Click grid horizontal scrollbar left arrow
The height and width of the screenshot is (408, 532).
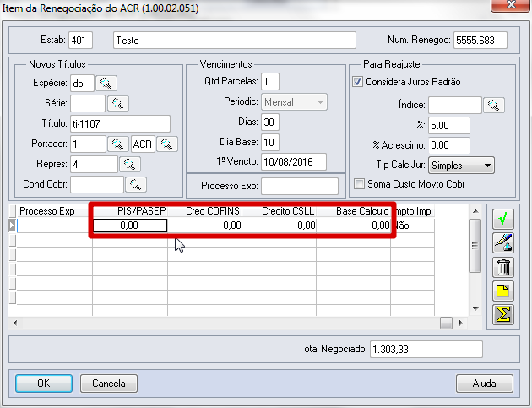[x=15, y=323]
